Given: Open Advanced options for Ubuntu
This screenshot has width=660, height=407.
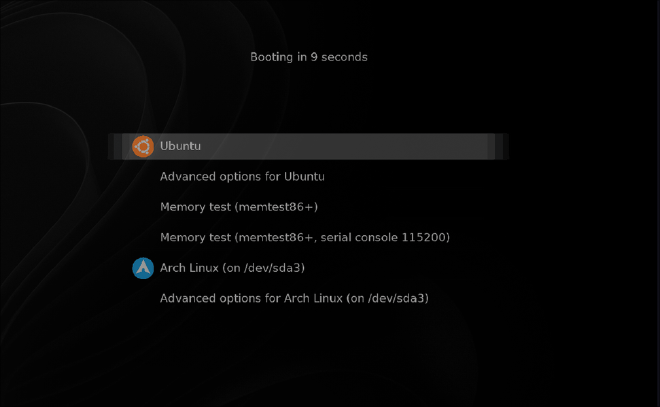Looking at the screenshot, I should [x=242, y=177].
